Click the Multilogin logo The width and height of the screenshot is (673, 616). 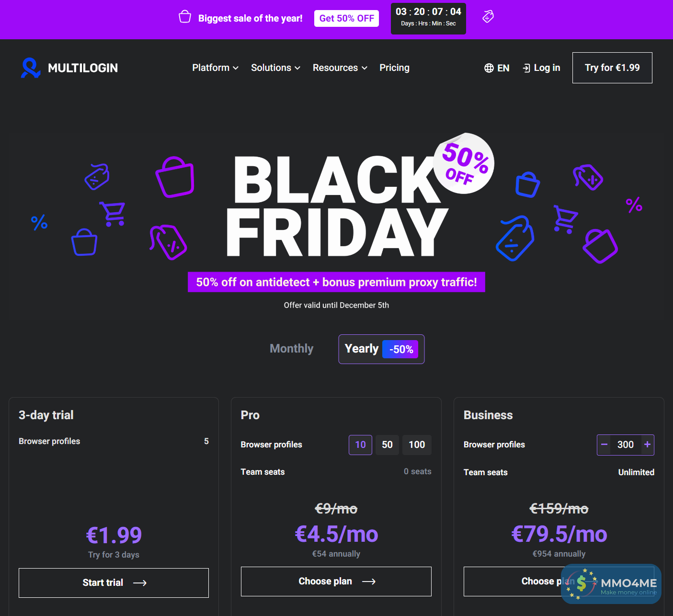coord(68,68)
